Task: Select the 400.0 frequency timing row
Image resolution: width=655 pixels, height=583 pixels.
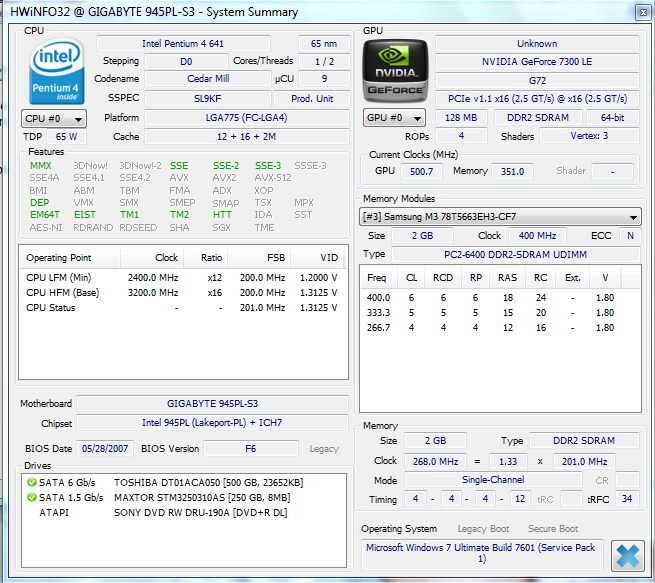Action: (491, 298)
